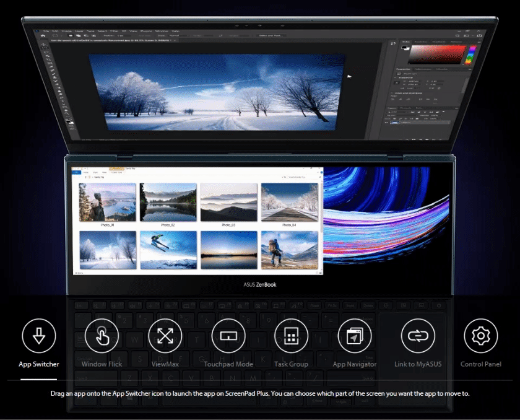The image size is (520, 420).
Task: Pick the Move tool in Photoshop toolbar
Action: pyautogui.click(x=44, y=45)
